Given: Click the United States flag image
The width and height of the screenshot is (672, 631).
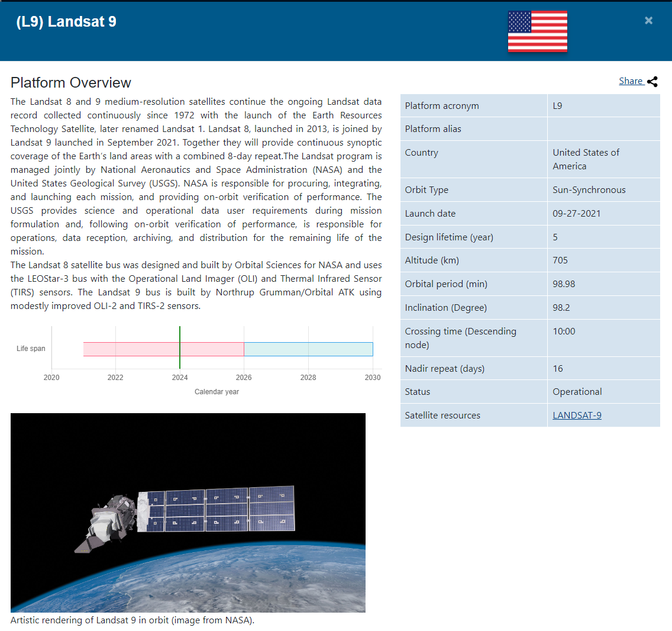Looking at the screenshot, I should click(538, 31).
